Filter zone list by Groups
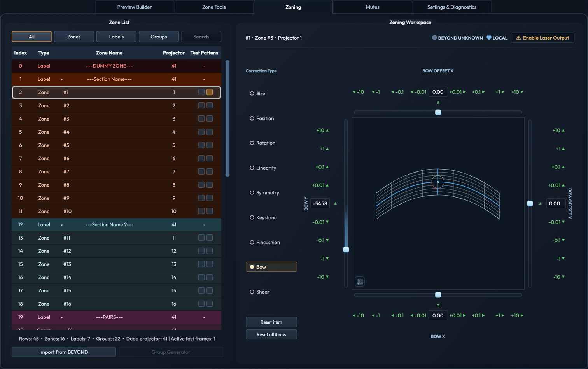588x369 pixels. point(159,37)
